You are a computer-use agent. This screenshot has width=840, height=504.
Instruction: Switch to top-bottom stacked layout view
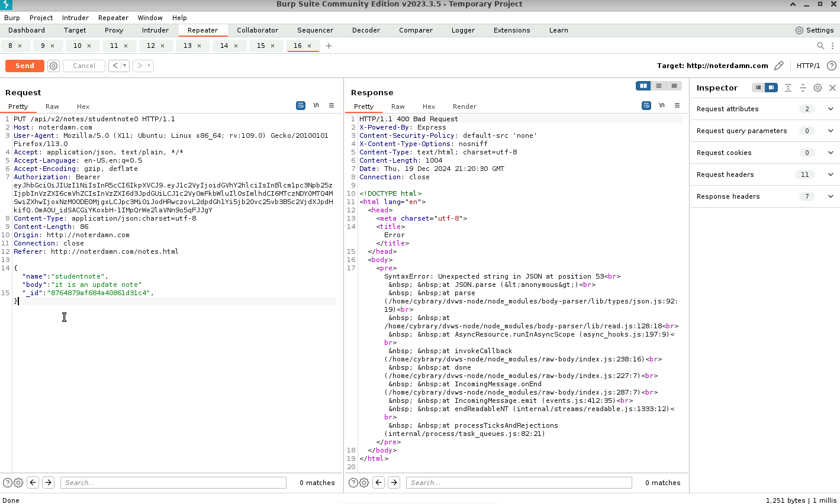(659, 86)
